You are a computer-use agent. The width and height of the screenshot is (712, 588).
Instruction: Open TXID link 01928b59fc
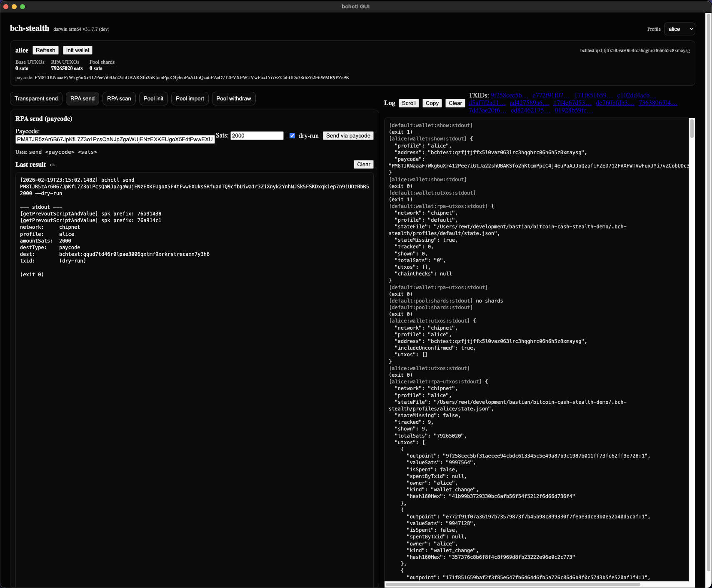573,110
